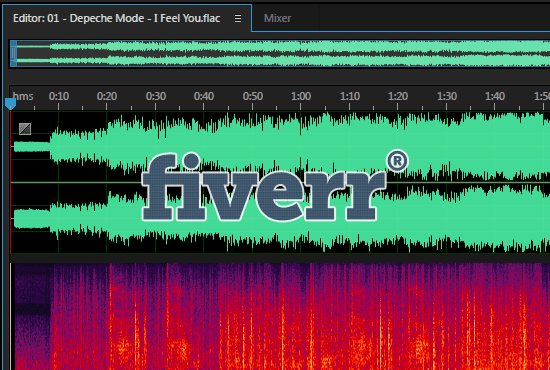The height and width of the screenshot is (370, 550).
Task: Click inside the spectral frequency display
Action: pos(280,316)
